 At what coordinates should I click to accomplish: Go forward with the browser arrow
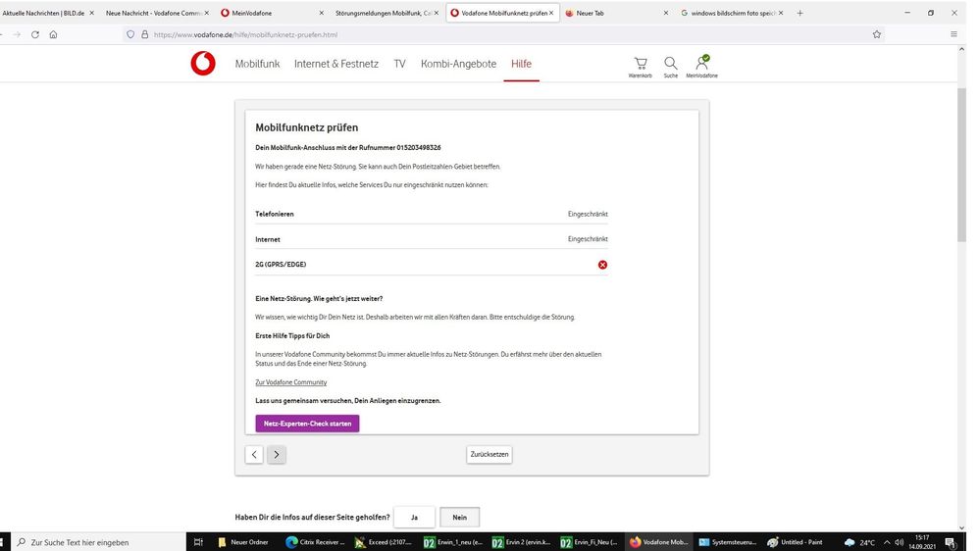click(x=17, y=34)
